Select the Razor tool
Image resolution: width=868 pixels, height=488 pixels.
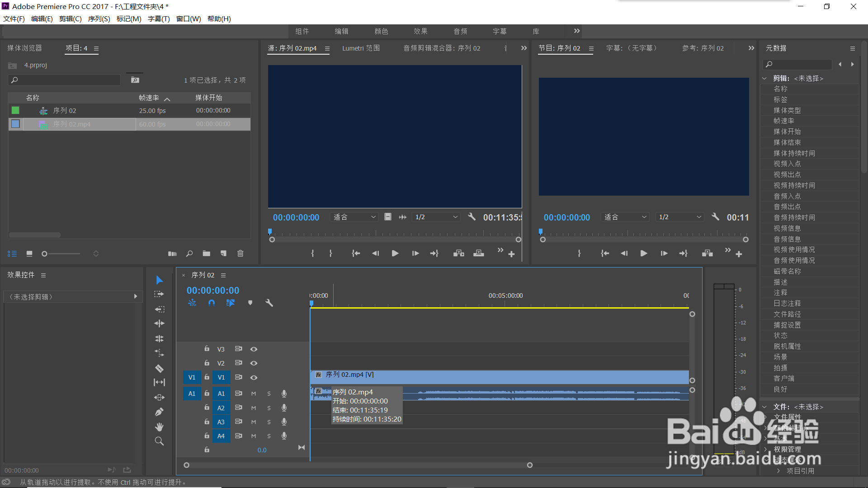point(159,368)
